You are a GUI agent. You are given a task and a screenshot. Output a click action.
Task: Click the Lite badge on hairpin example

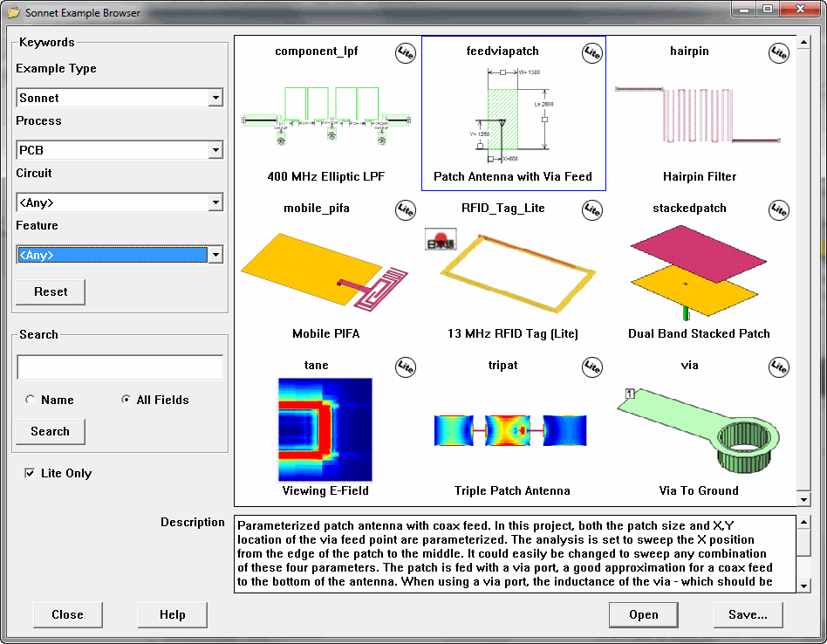(x=778, y=53)
